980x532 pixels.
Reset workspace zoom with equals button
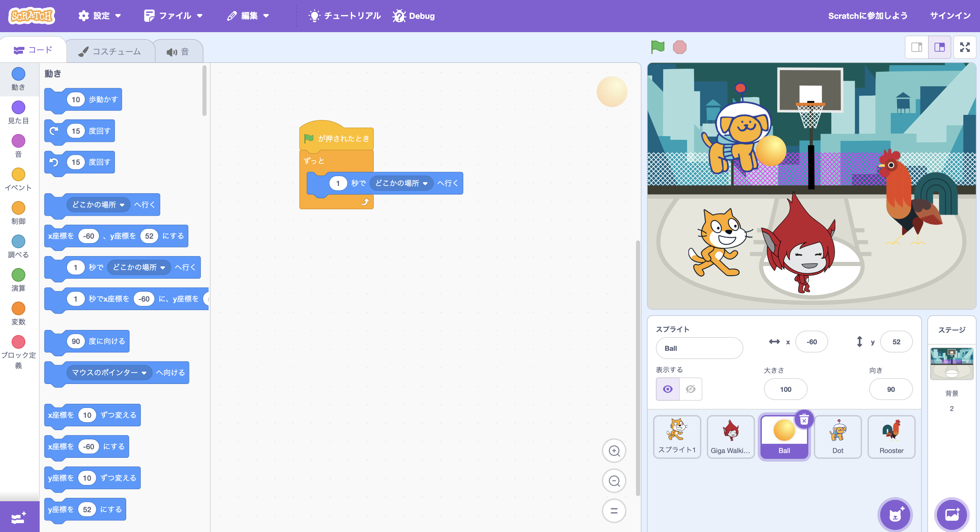[614, 511]
